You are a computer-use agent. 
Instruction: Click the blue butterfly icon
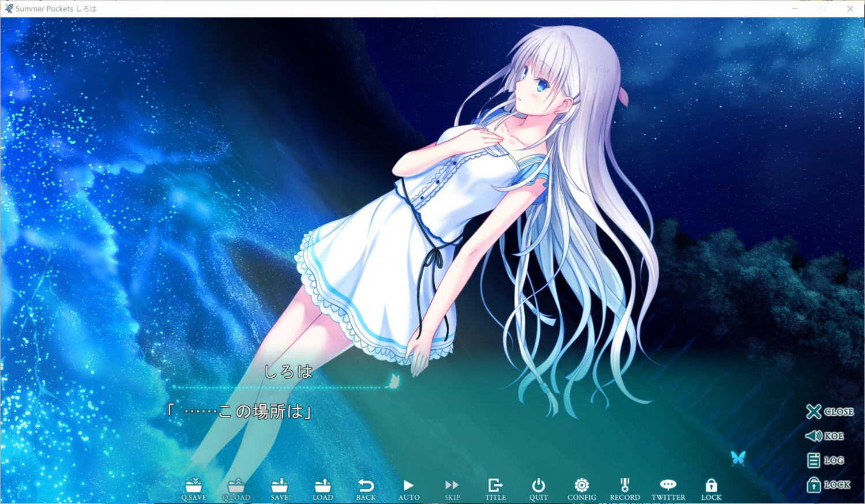coord(738,458)
